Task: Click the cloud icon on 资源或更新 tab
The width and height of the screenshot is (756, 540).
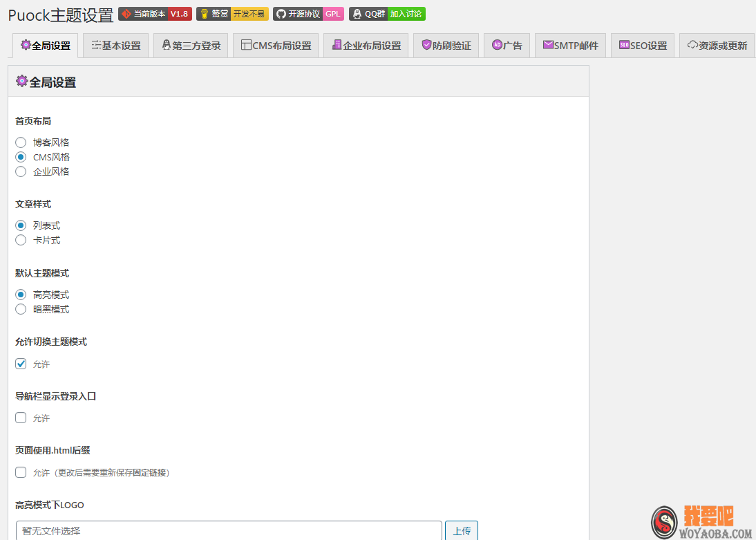Action: click(692, 45)
